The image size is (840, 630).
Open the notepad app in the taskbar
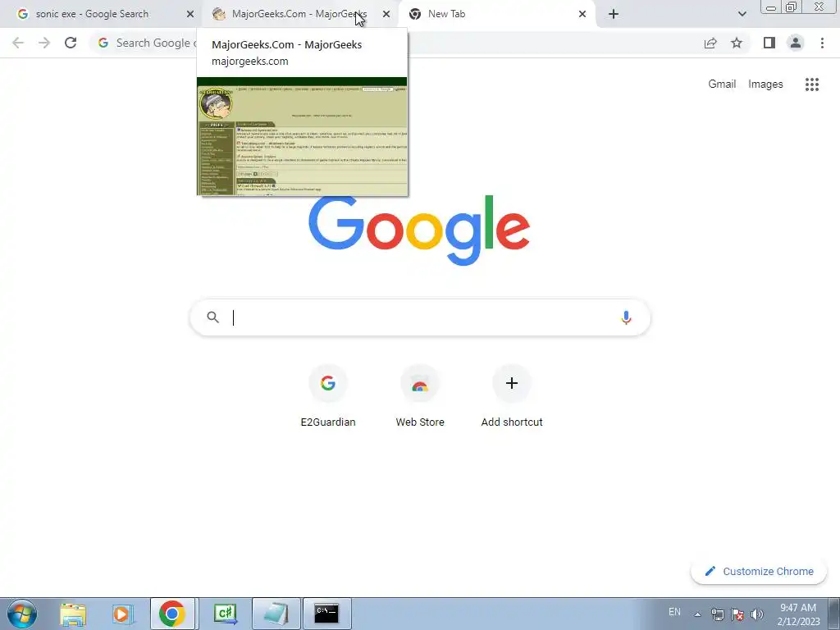[276, 614]
